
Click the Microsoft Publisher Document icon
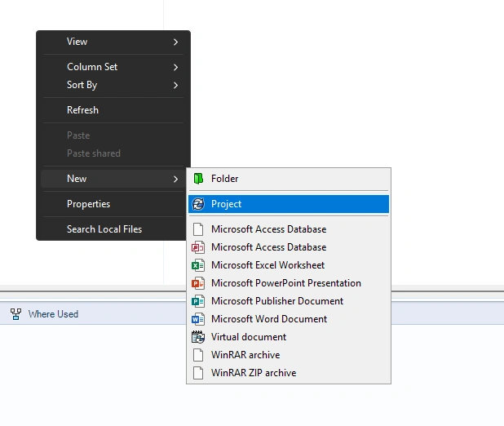[197, 301]
